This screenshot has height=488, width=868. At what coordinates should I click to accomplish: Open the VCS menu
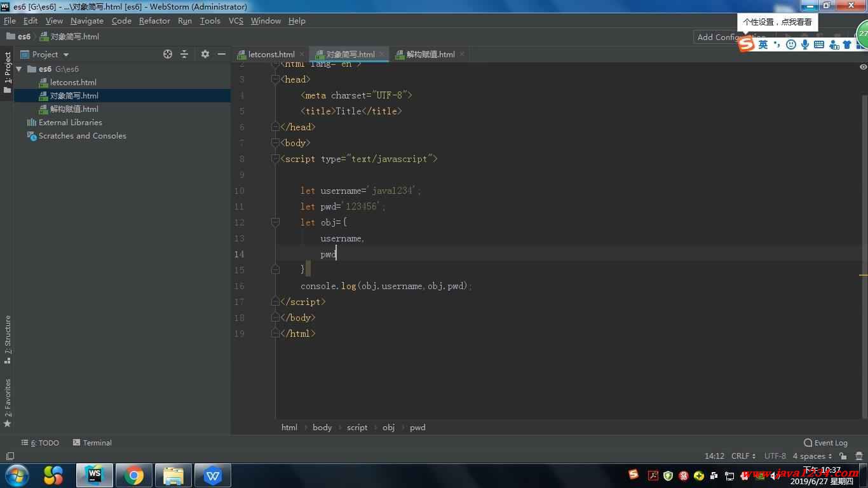pyautogui.click(x=236, y=20)
